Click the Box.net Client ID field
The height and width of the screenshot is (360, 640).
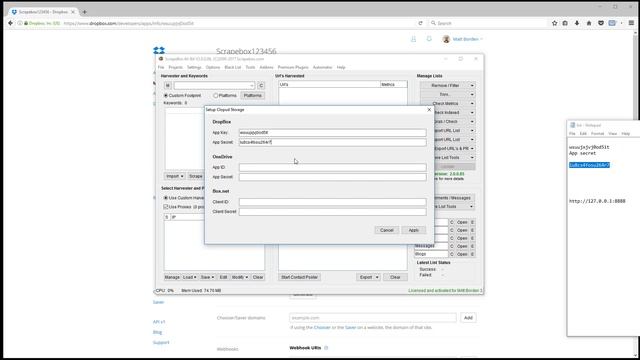(333, 202)
